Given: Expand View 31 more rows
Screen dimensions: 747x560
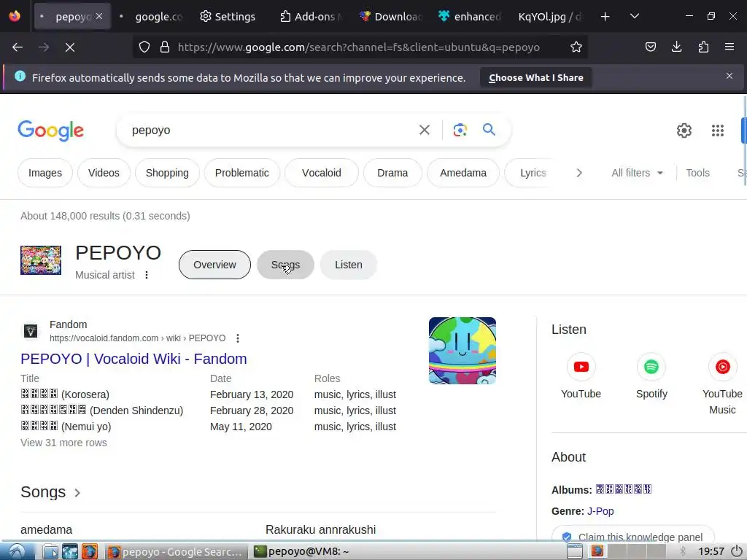Looking at the screenshot, I should pos(64,443).
